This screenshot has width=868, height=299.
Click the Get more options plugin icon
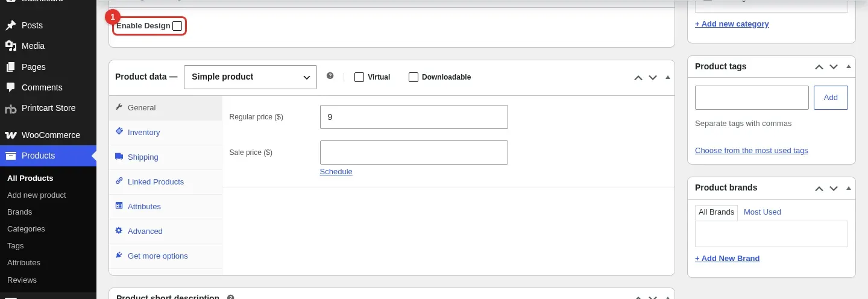pos(119,256)
